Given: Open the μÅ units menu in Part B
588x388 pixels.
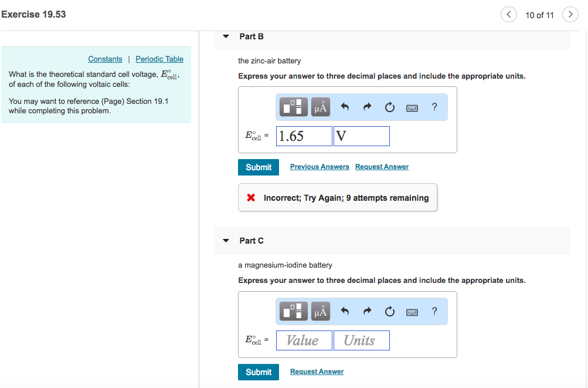Looking at the screenshot, I should tap(320, 107).
